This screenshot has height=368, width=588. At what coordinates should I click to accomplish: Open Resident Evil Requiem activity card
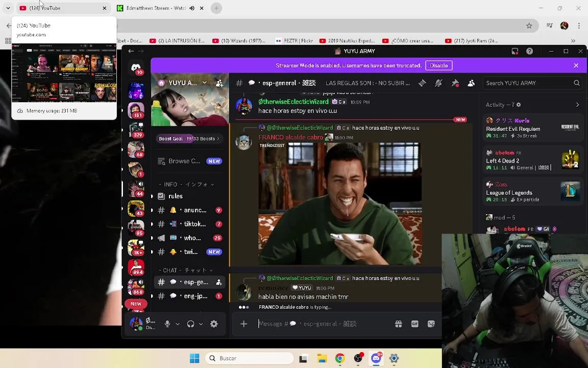pyautogui.click(x=532, y=128)
